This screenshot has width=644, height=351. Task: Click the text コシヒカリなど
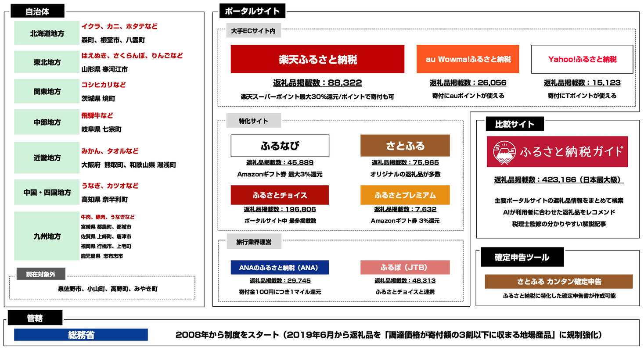click(103, 85)
